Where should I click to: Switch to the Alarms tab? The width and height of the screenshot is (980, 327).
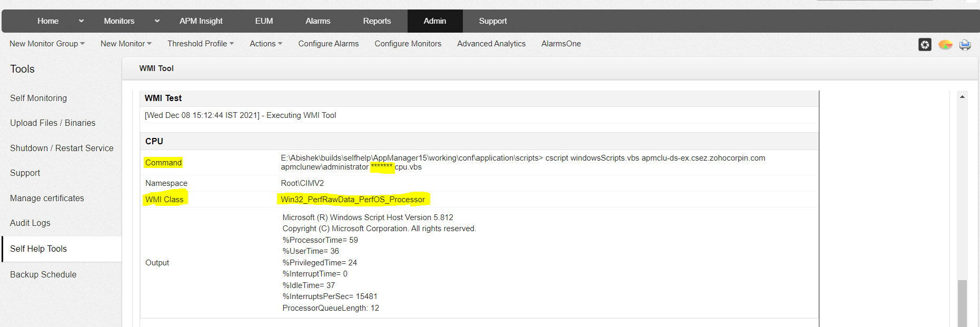point(318,21)
